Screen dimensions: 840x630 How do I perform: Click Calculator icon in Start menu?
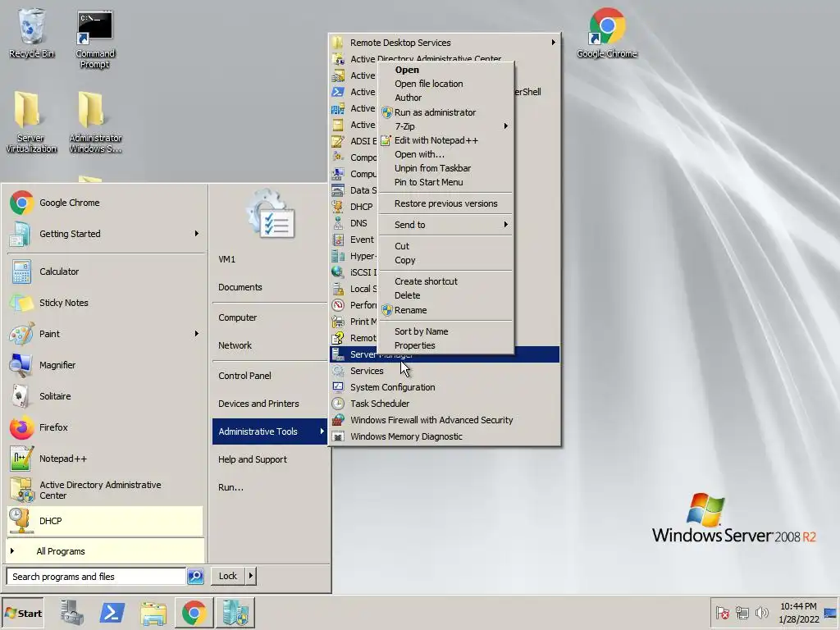[x=21, y=272]
